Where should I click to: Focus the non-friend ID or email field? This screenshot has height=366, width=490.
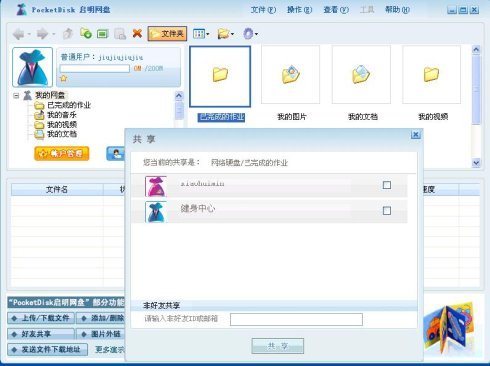tap(296, 319)
